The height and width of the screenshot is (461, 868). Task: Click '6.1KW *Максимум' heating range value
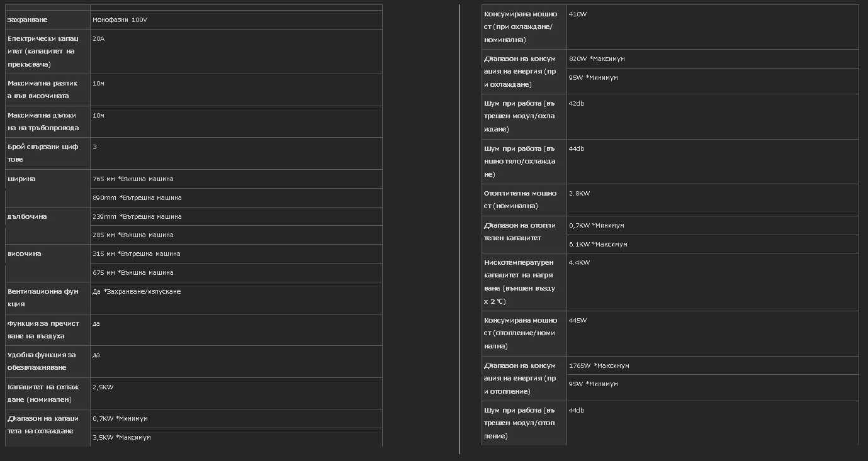click(598, 244)
